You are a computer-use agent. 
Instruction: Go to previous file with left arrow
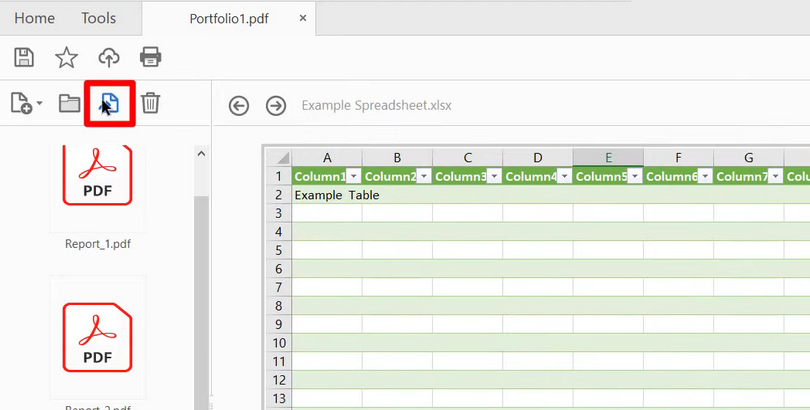click(239, 106)
